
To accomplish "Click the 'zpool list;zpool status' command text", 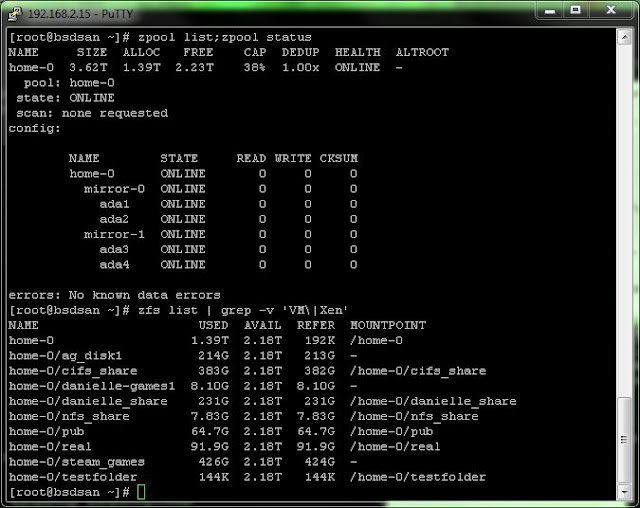I will (x=224, y=37).
